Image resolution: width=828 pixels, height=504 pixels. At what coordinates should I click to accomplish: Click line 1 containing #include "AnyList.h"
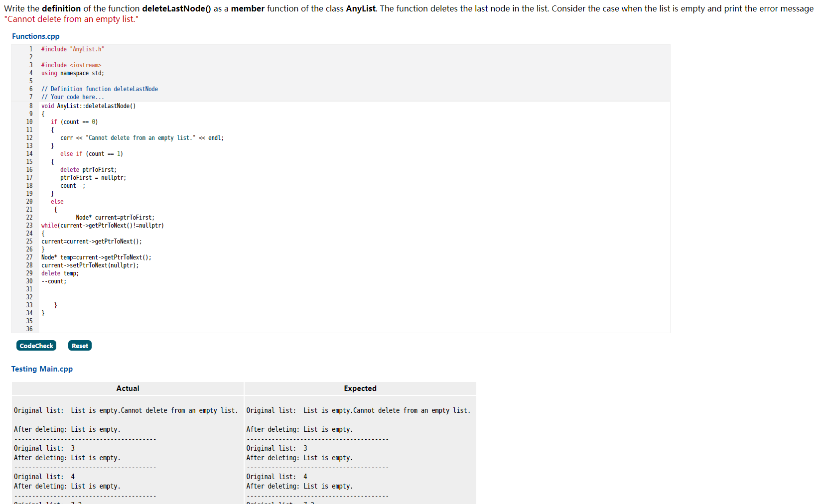(73, 49)
